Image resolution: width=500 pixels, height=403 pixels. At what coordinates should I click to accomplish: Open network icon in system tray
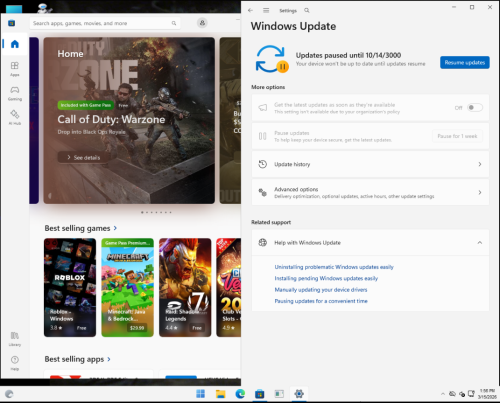(471, 394)
